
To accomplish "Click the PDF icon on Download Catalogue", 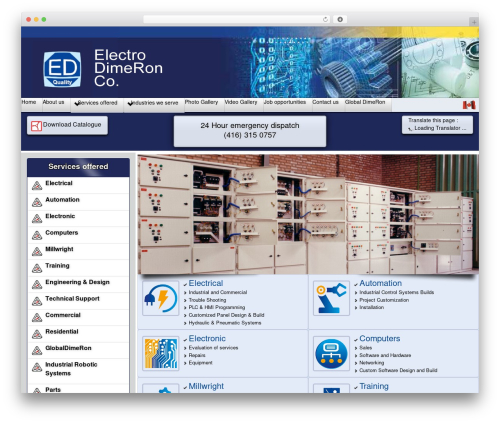I will (36, 126).
